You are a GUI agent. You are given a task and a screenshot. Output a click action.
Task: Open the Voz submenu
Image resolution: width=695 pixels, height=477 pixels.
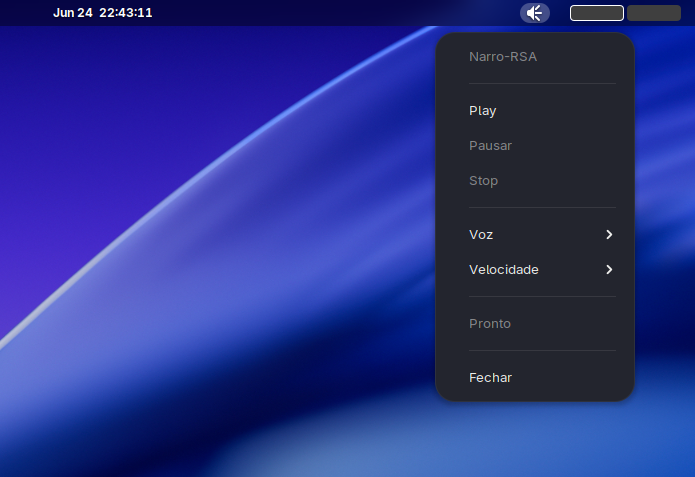(x=535, y=234)
